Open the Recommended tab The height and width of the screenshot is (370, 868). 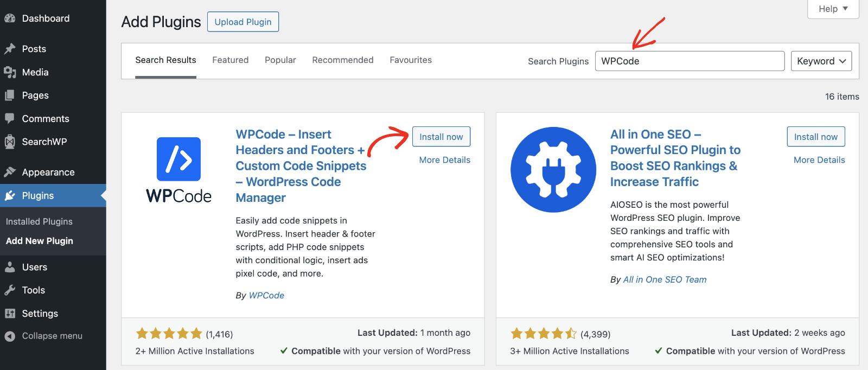point(343,60)
